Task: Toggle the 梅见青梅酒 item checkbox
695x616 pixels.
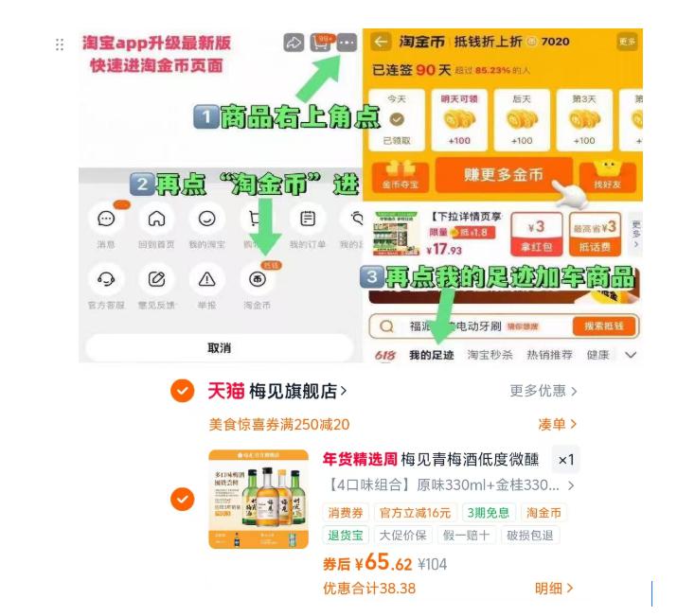Action: pyautogui.click(x=182, y=499)
